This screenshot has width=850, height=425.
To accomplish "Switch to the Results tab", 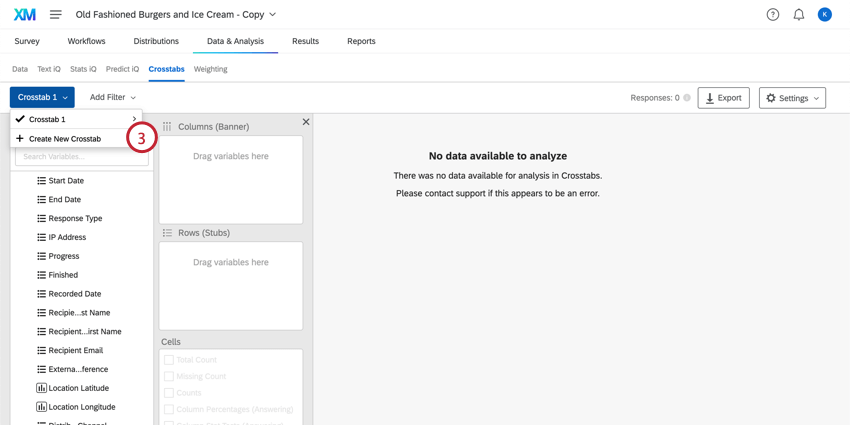I will 305,41.
